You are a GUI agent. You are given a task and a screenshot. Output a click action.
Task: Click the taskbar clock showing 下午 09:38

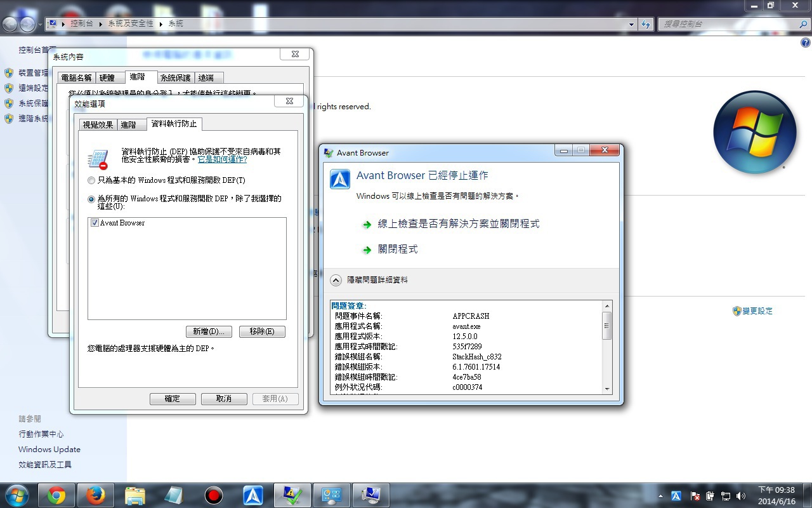pos(776,495)
